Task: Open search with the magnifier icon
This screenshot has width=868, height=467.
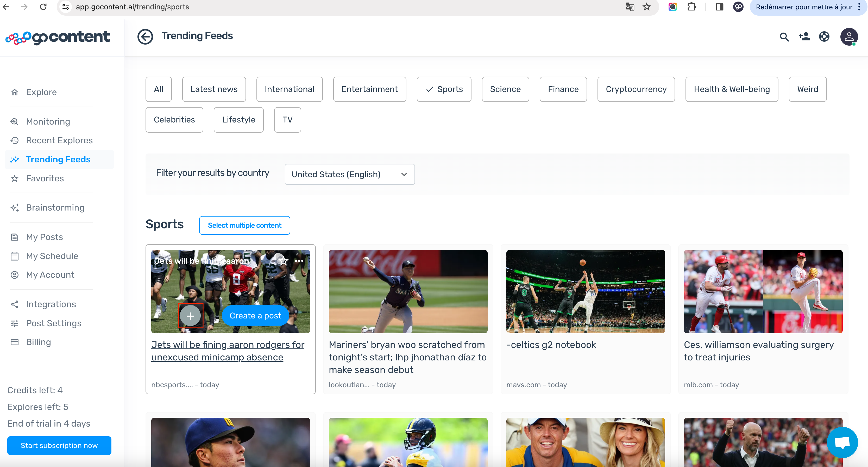Action: click(x=784, y=37)
